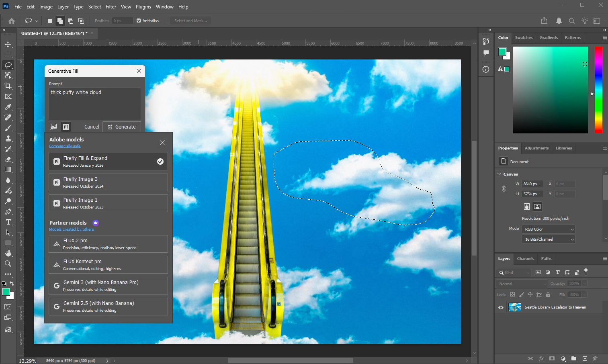Viewport: 608px width, 364px height.
Task: Select the Horizontal Type tool
Action: click(8, 222)
